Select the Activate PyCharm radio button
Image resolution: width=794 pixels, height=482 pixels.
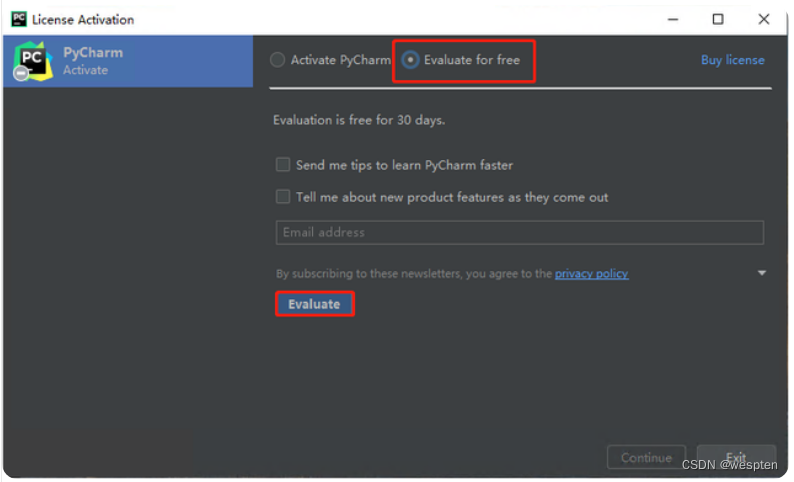pyautogui.click(x=277, y=60)
